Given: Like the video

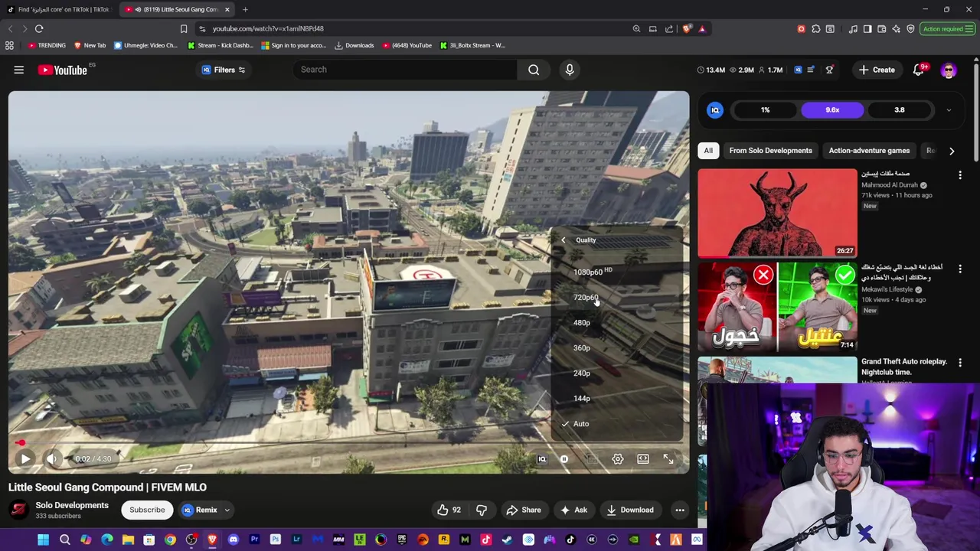Looking at the screenshot, I should tap(449, 510).
